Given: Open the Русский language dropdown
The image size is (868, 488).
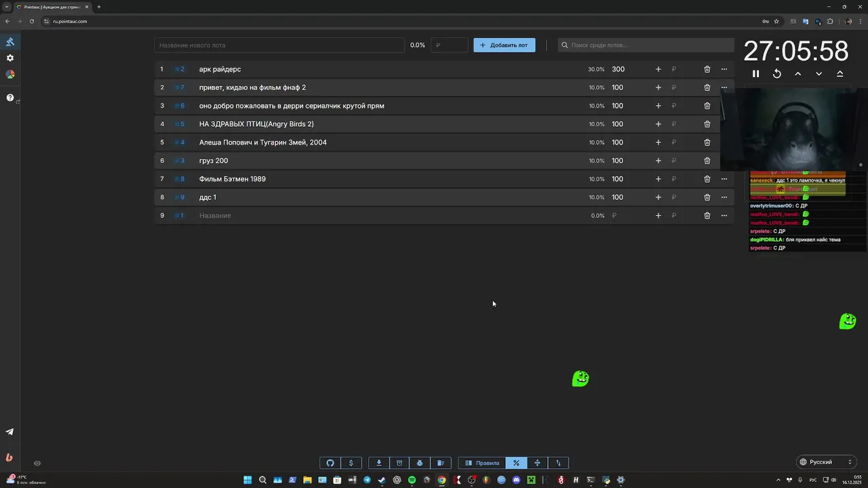Looking at the screenshot, I should (826, 462).
